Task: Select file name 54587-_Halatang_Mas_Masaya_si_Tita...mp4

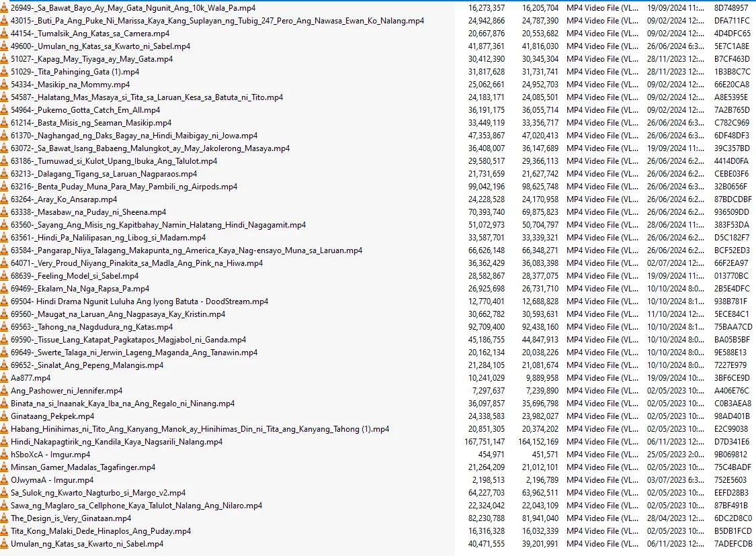Action: (147, 97)
